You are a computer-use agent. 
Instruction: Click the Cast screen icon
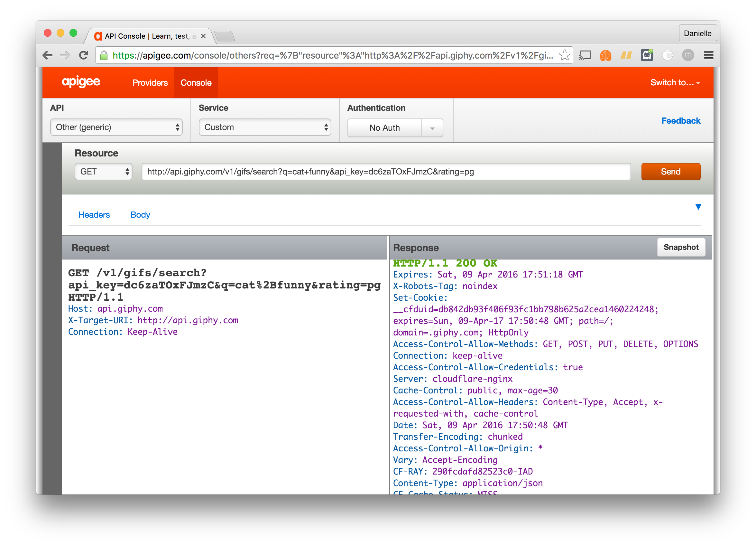tap(585, 55)
